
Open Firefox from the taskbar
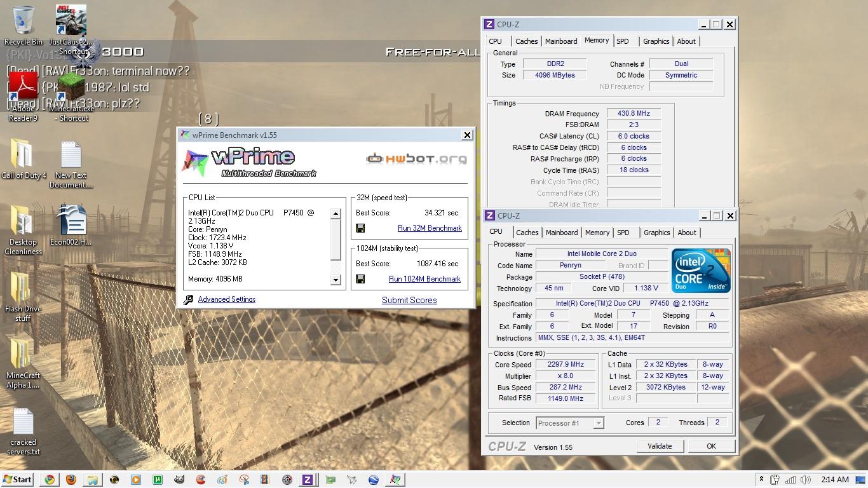click(x=71, y=480)
